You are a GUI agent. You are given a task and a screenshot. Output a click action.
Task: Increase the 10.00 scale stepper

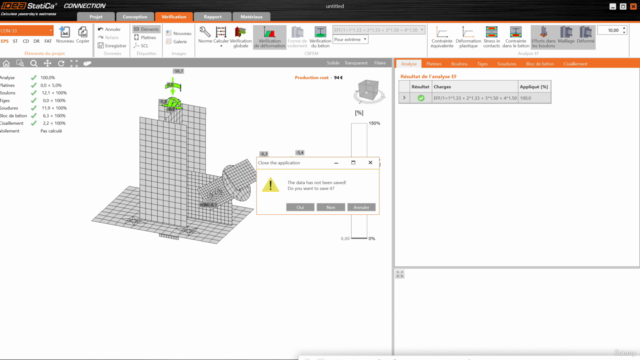pyautogui.click(x=624, y=28)
